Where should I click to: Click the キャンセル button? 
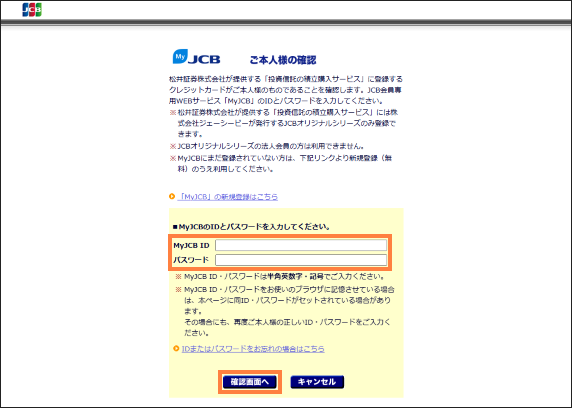coord(317,382)
